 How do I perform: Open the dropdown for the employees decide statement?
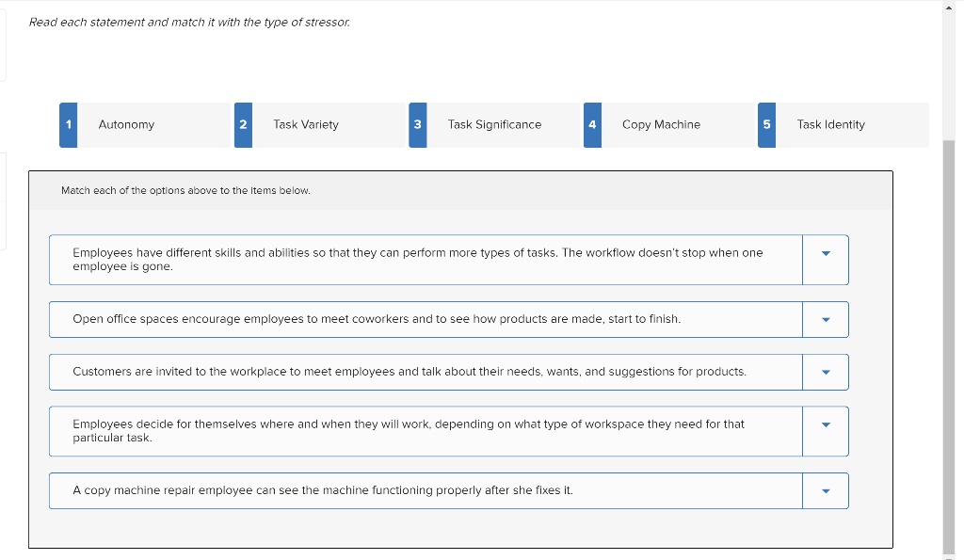[825, 430]
